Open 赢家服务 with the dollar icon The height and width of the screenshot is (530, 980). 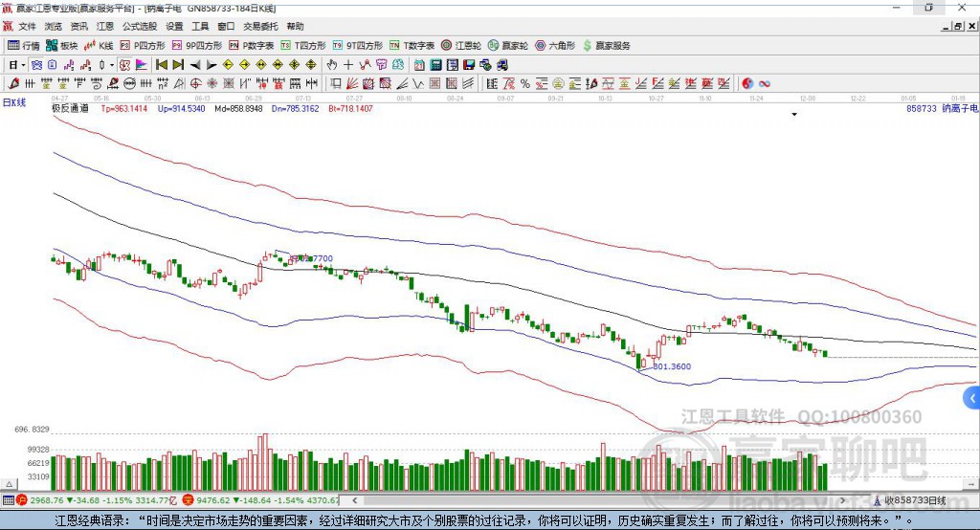click(x=606, y=46)
